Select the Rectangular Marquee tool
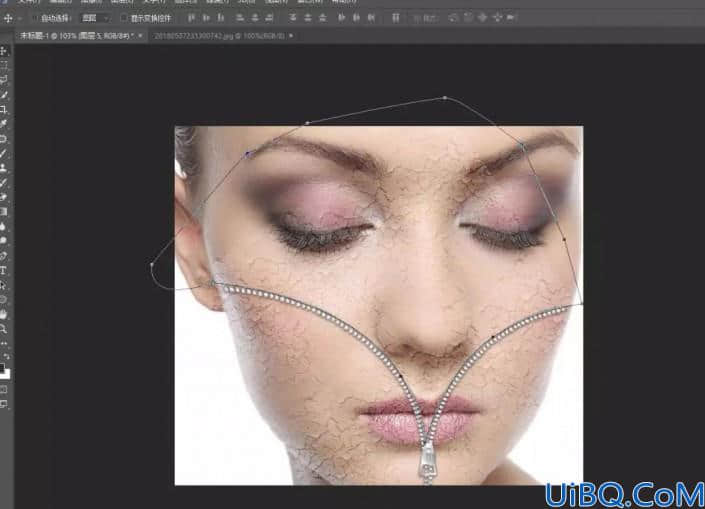The width and height of the screenshot is (705, 509). coord(4,66)
